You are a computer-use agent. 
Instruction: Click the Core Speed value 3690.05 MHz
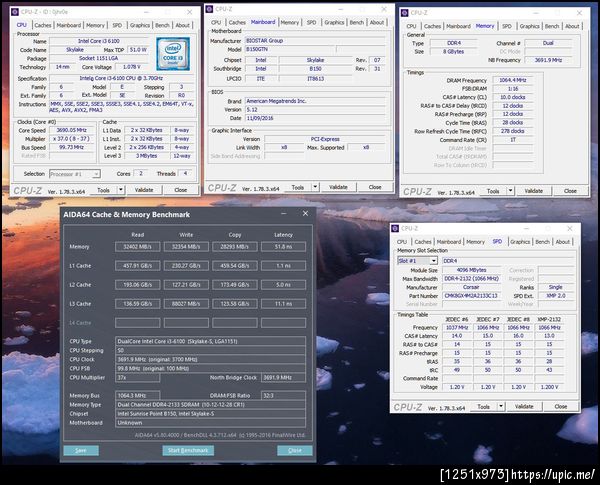point(72,130)
